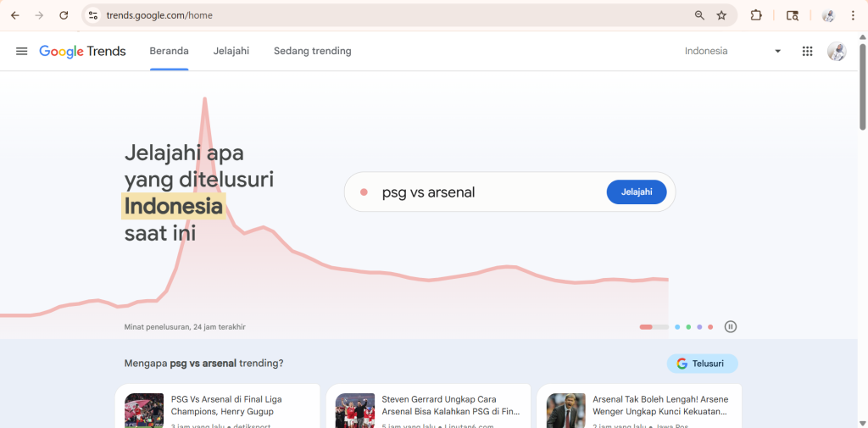Select the green carousel dot
The height and width of the screenshot is (428, 868).
tap(688, 326)
